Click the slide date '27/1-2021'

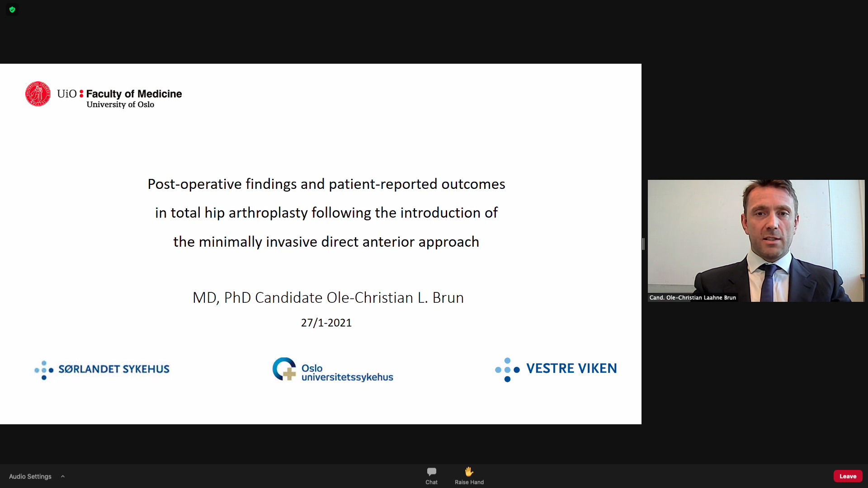coord(326,323)
